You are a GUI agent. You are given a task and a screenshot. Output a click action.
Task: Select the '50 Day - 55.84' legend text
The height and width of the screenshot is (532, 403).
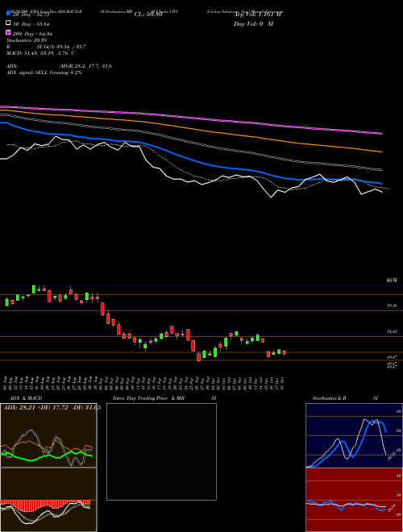point(32,24)
